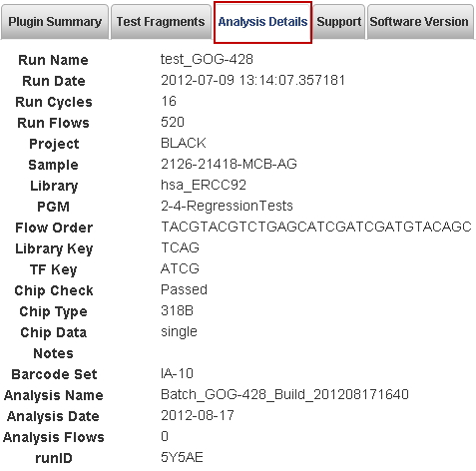Click the TF Key value ATCG
The width and height of the screenshot is (476, 471).
tap(180, 268)
